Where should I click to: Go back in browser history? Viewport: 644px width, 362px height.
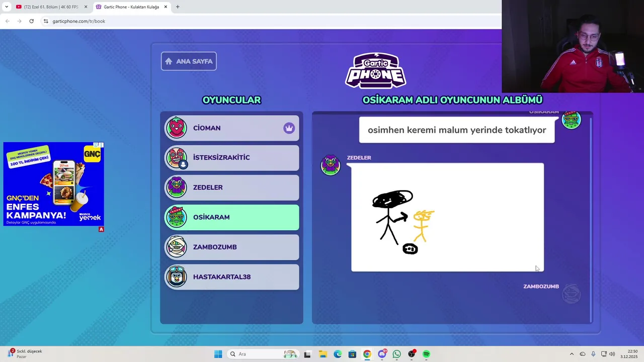pos(7,21)
